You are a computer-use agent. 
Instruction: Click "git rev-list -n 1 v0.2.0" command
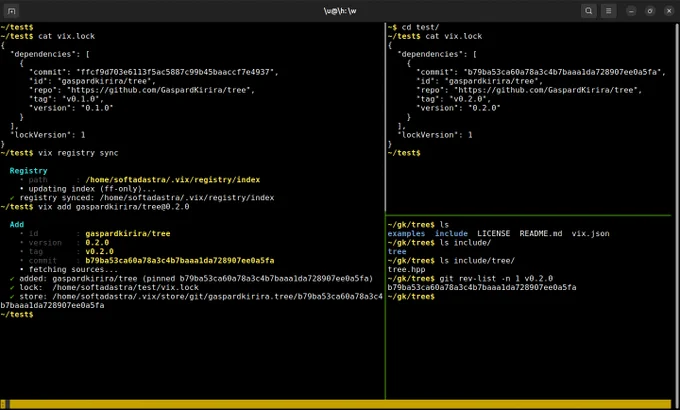click(x=496, y=279)
